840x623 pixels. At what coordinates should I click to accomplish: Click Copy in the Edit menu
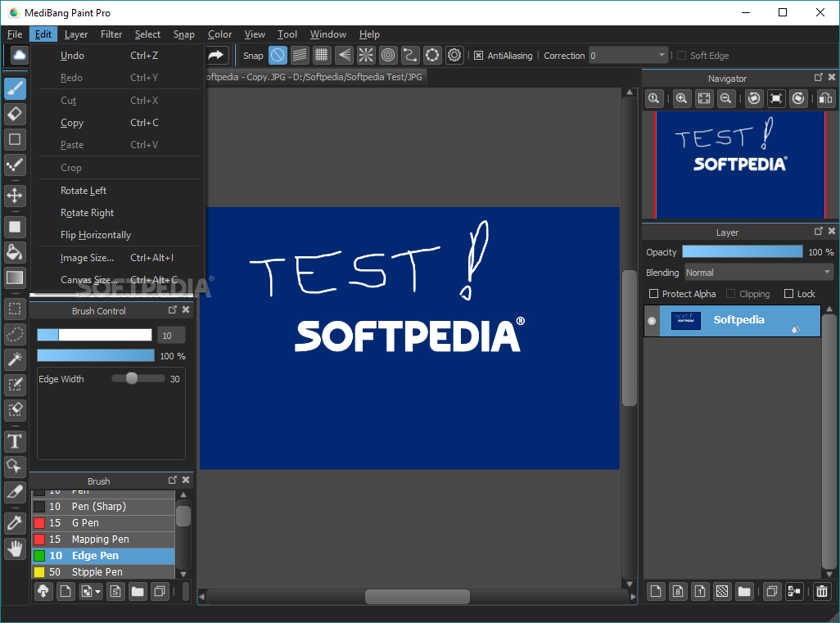point(119,123)
